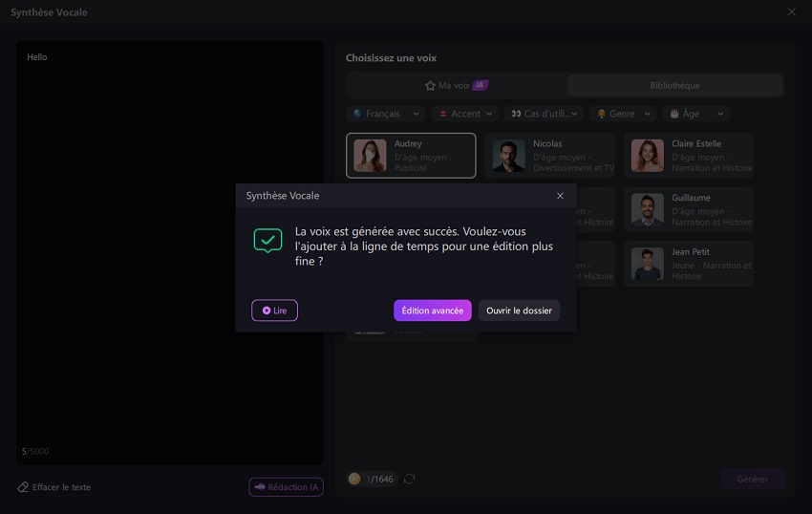Open the Âge filter dropdown
812x514 pixels.
(x=696, y=114)
